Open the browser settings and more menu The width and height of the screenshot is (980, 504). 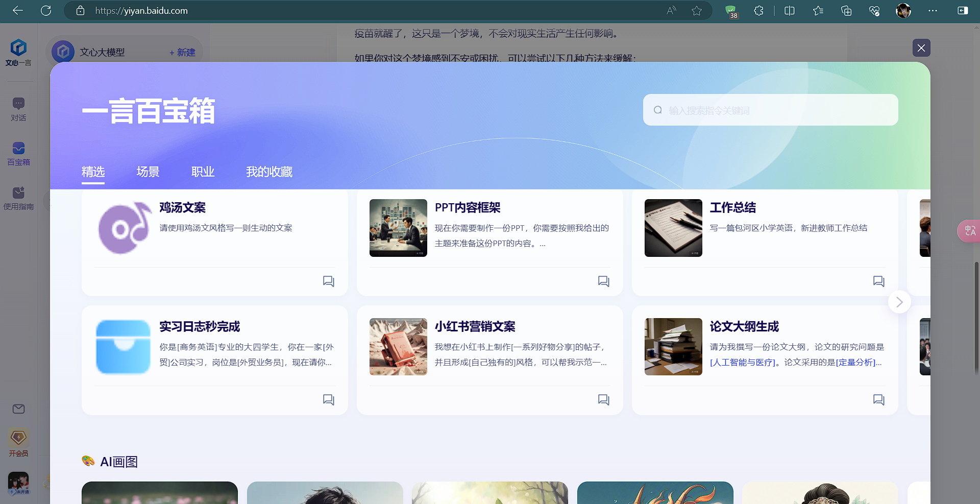pos(933,11)
